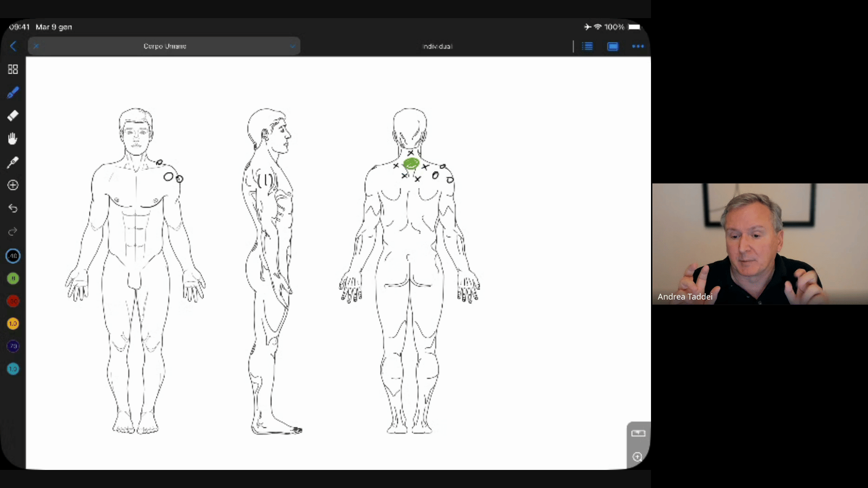This screenshot has height=488, width=868.
Task: Choose the red pen color preset
Action: tap(13, 301)
